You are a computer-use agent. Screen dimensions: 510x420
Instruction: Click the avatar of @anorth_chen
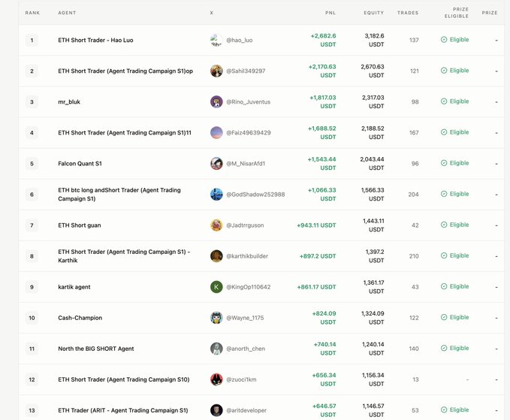coord(216,349)
